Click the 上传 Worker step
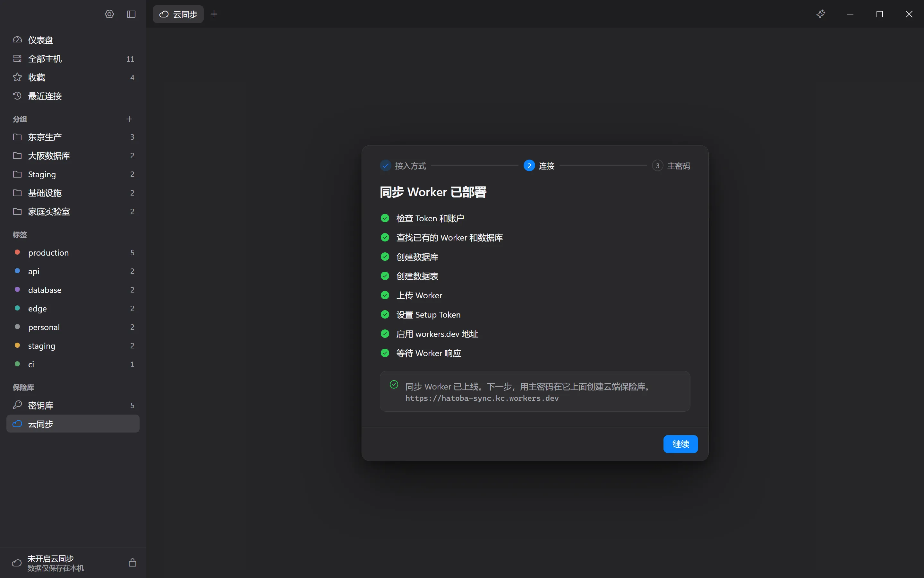 click(x=411, y=295)
